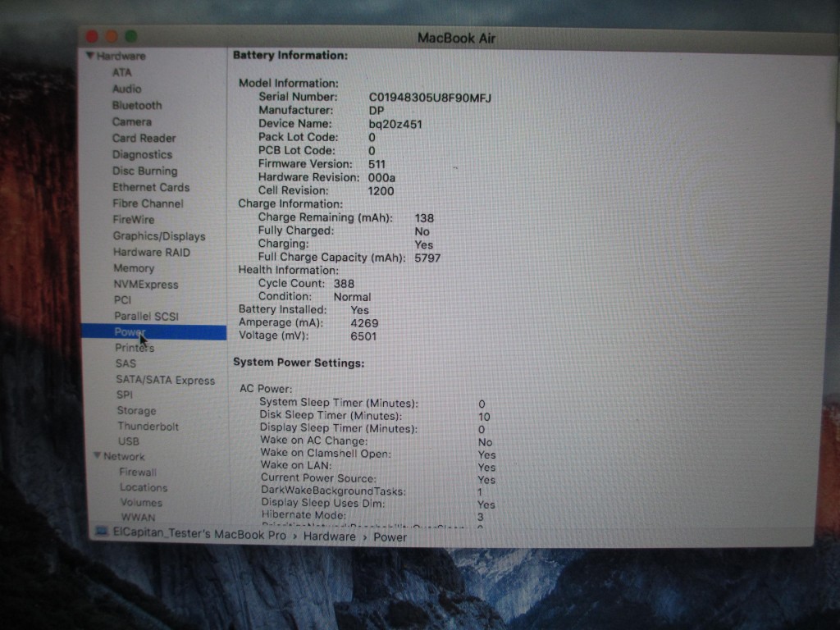View USB device information
The width and height of the screenshot is (840, 630).
point(129,441)
